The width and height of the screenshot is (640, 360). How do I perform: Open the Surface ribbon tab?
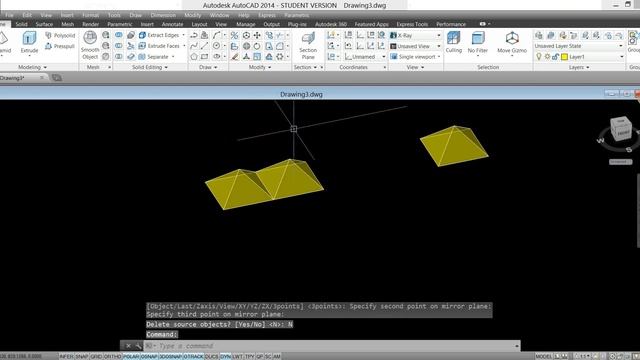pyautogui.click(x=44, y=24)
